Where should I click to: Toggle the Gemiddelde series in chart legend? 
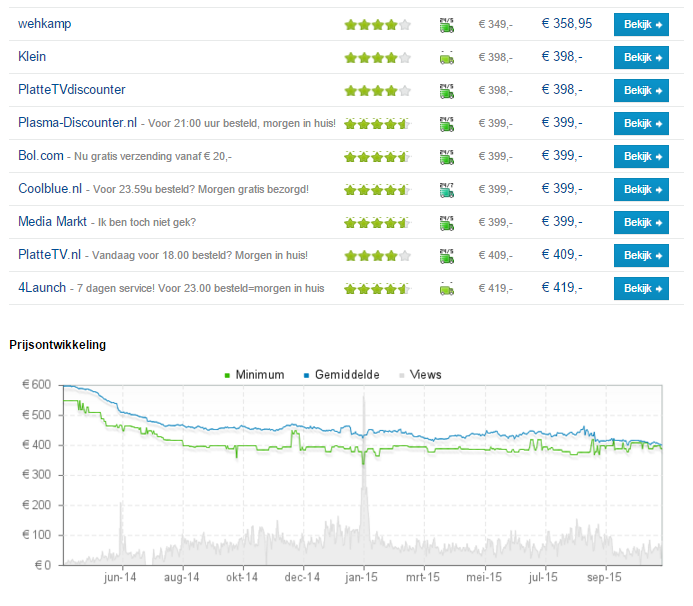[342, 375]
